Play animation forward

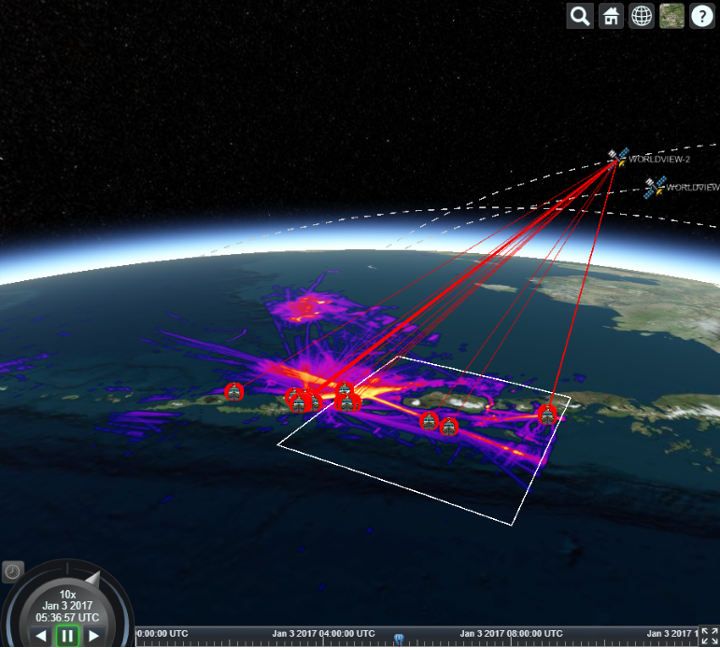[94, 636]
